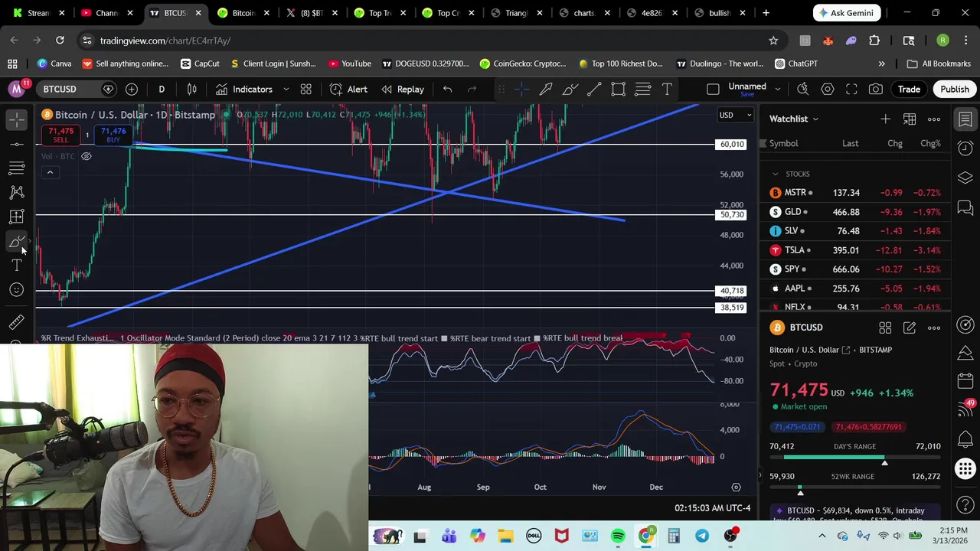This screenshot has height=551, width=980.
Task: Open the patterns drawing tool
Action: [16, 192]
